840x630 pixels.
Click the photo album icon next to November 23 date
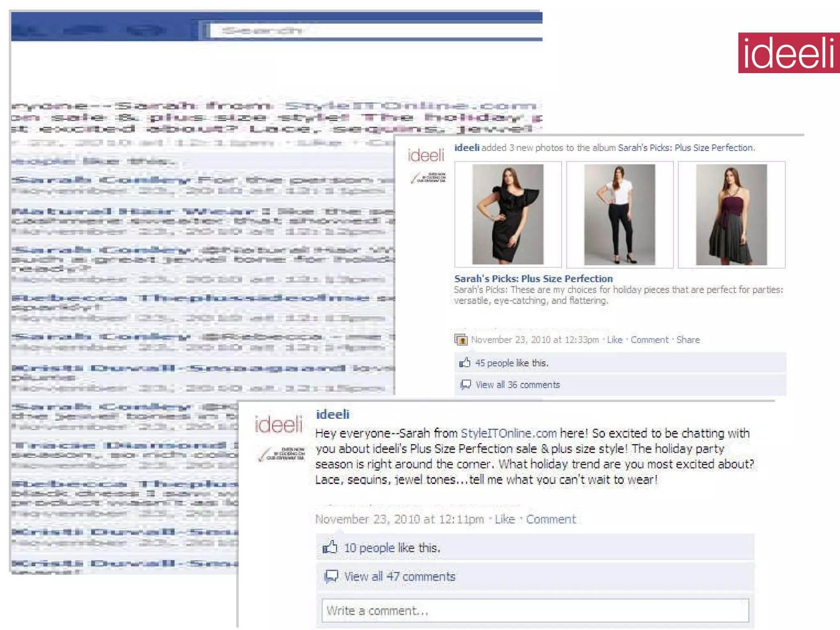(x=461, y=340)
